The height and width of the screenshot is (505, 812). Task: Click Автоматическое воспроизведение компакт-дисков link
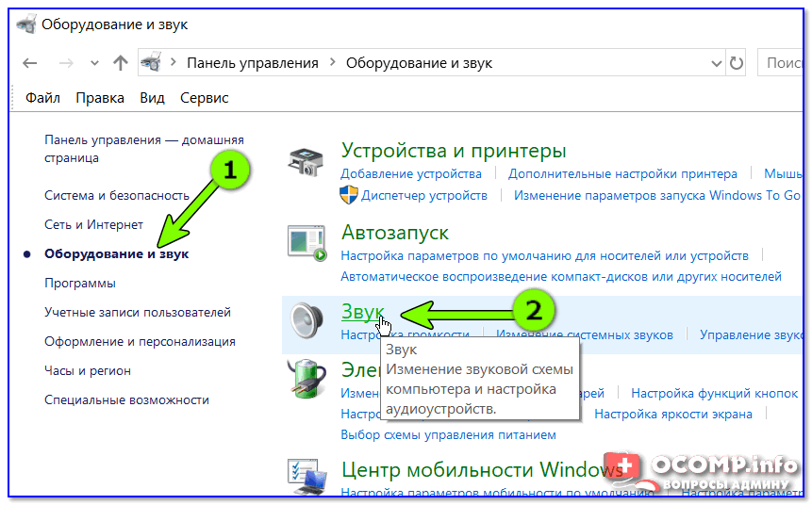click(561, 277)
